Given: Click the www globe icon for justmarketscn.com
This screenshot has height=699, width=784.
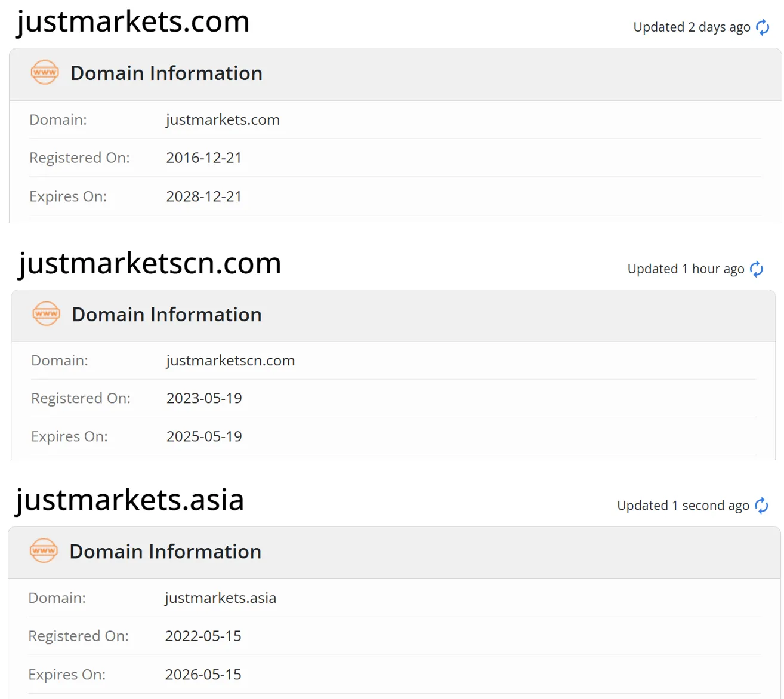Looking at the screenshot, I should [x=47, y=314].
